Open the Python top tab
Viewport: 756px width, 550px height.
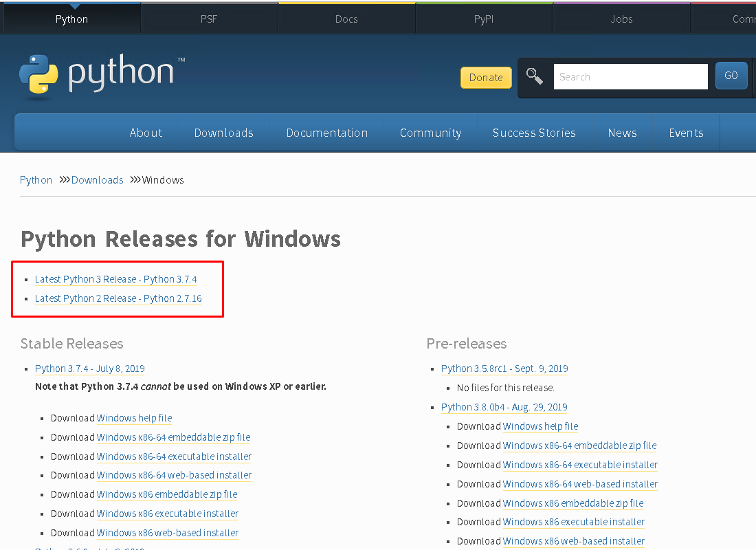[71, 19]
